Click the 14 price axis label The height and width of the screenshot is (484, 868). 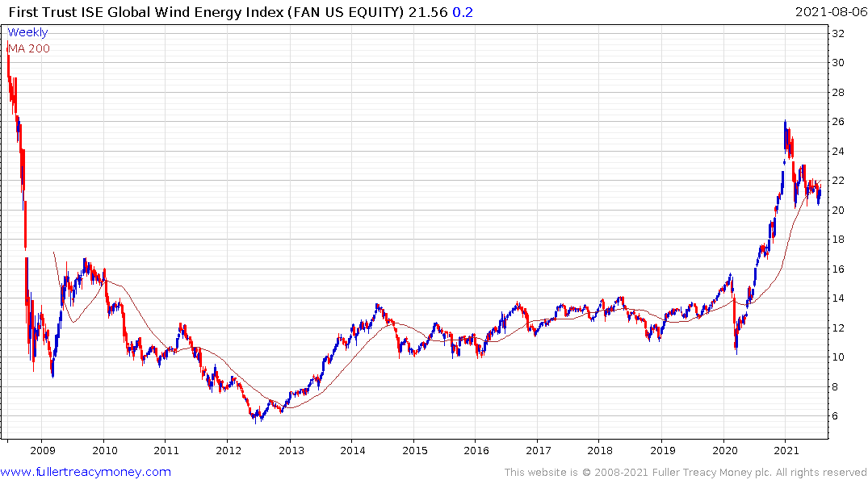click(839, 298)
